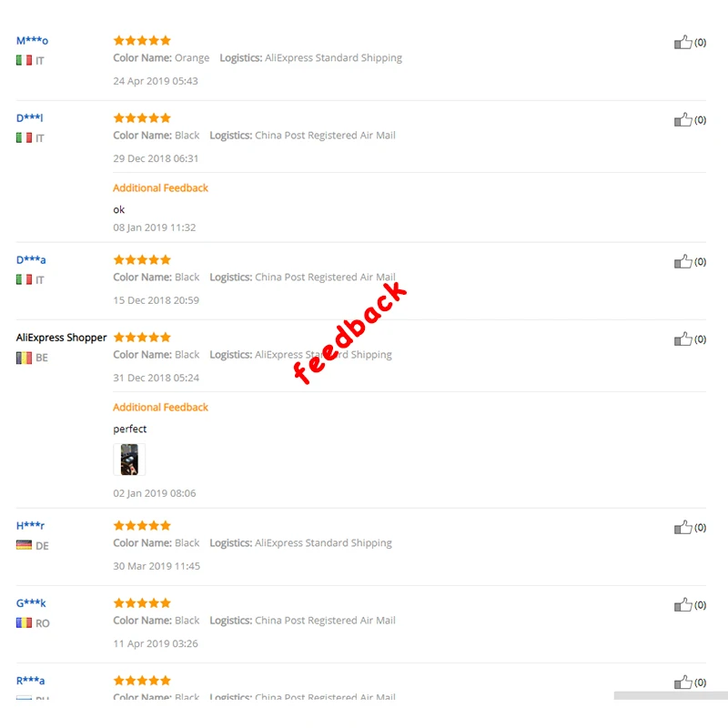Open reviewer profile M***o
Viewport: 728px width, 728px height.
tap(32, 41)
